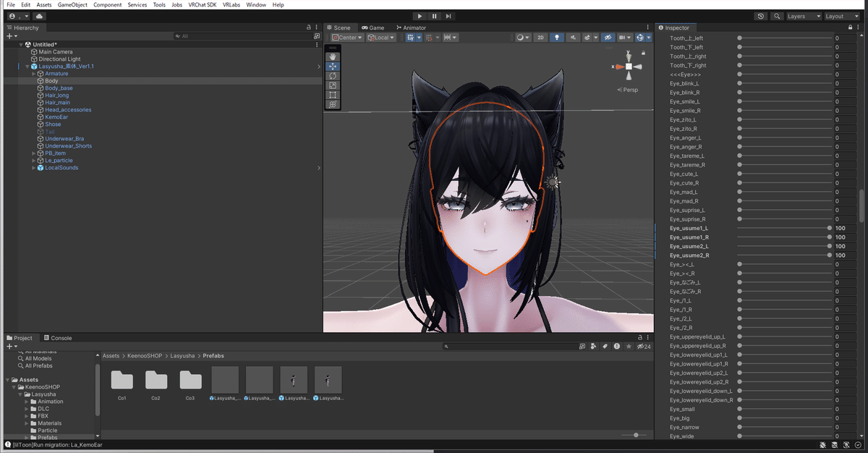Open the account dropdown
Image resolution: width=868 pixels, height=453 pixels.
coord(20,16)
